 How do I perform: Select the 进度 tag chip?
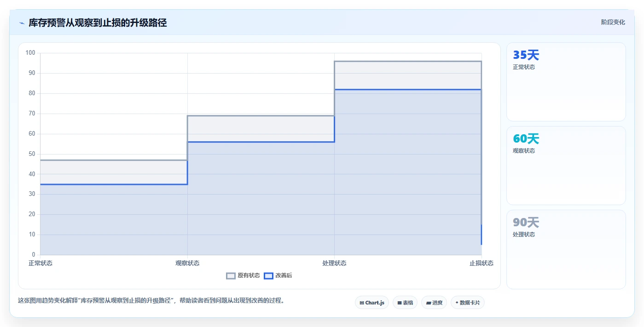click(x=434, y=303)
